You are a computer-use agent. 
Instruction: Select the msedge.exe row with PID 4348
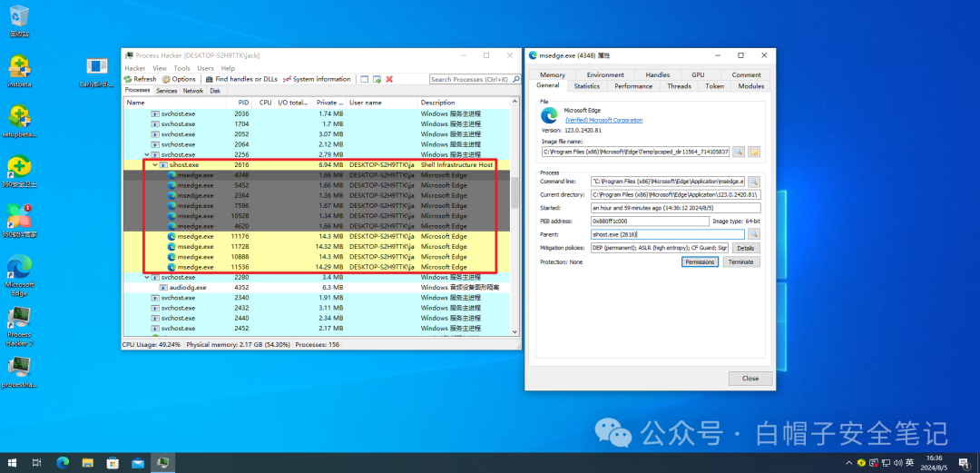(317, 175)
